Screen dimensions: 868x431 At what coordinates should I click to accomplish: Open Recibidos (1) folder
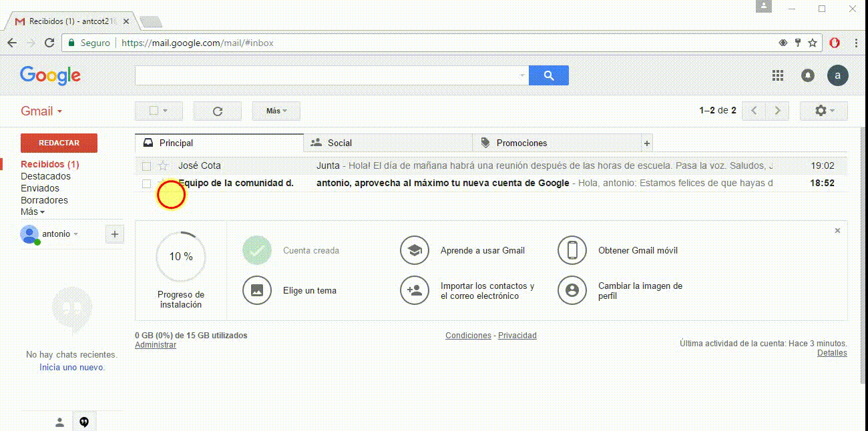tap(50, 164)
